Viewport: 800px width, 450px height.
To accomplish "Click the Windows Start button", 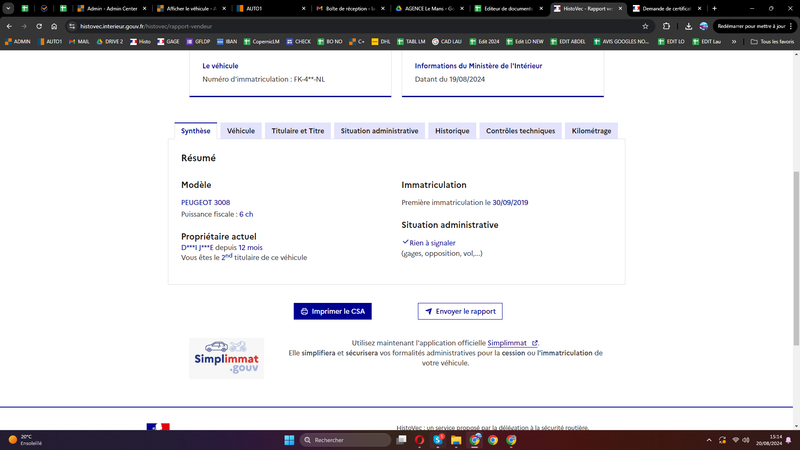I will click(x=289, y=440).
